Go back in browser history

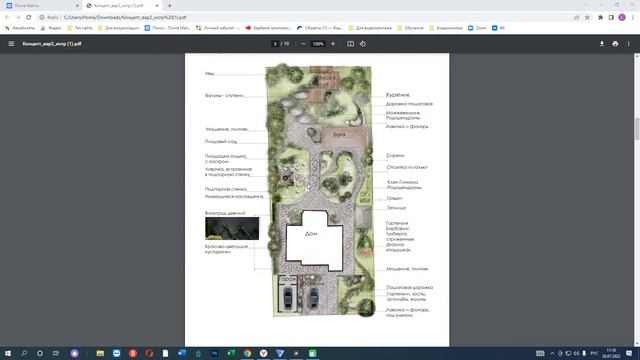click(x=7, y=17)
